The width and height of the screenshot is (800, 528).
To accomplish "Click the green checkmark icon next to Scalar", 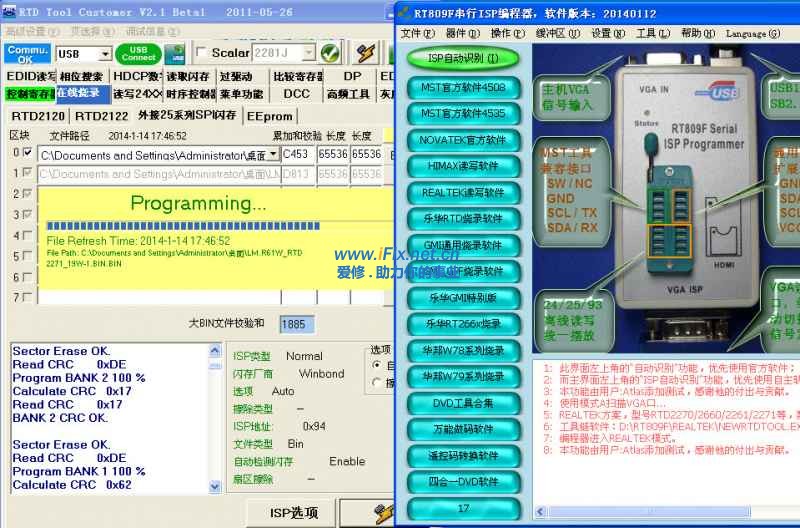I will [x=330, y=53].
